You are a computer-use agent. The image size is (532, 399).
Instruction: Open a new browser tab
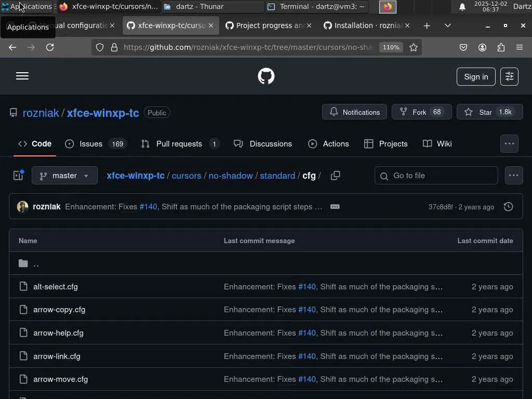click(427, 25)
